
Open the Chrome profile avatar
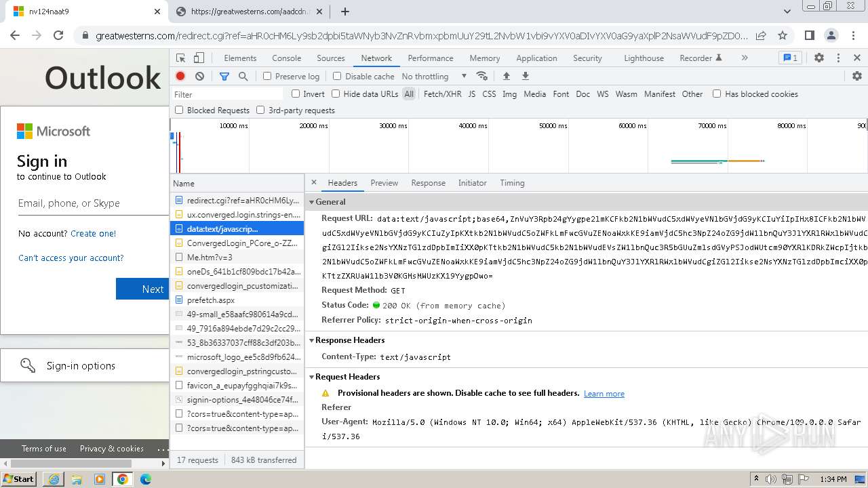[x=831, y=35]
